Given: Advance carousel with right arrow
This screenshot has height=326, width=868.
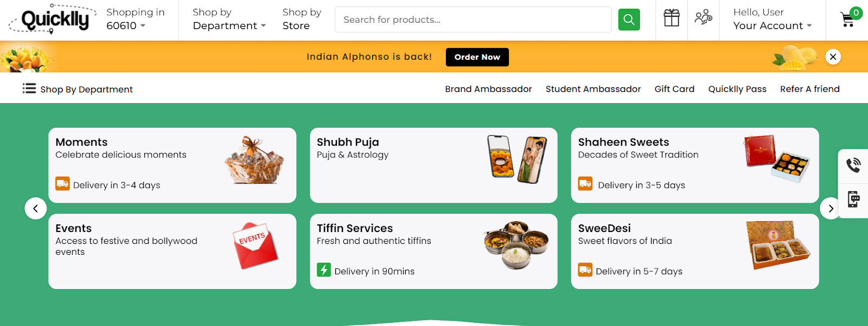Looking at the screenshot, I should 829,209.
